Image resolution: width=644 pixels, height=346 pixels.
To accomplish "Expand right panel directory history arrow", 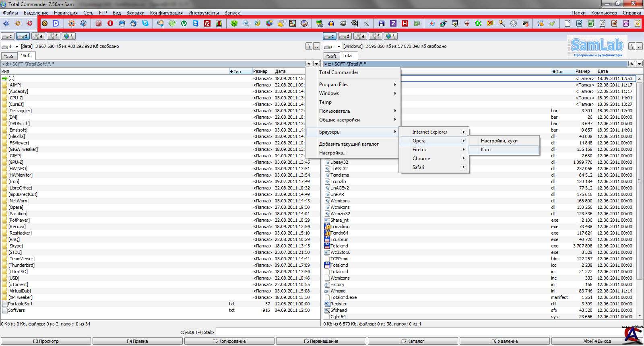I will (x=639, y=64).
